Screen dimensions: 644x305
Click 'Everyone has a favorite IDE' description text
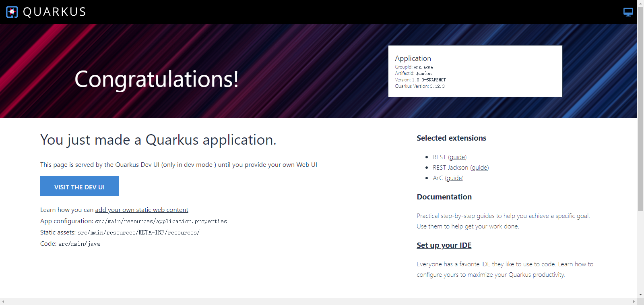tap(505, 270)
